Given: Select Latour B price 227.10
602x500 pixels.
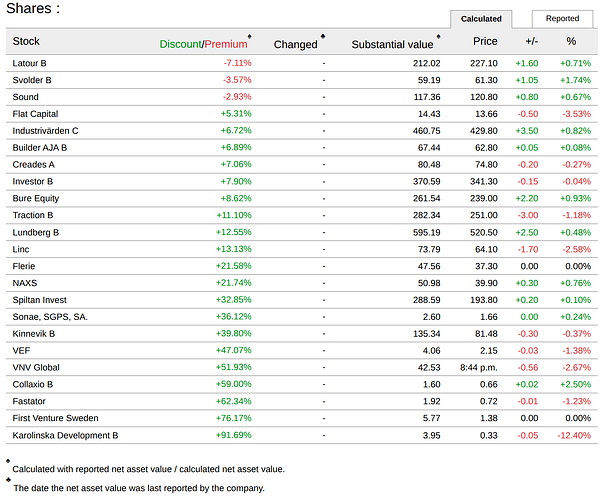Looking at the screenshot, I should click(x=484, y=63).
